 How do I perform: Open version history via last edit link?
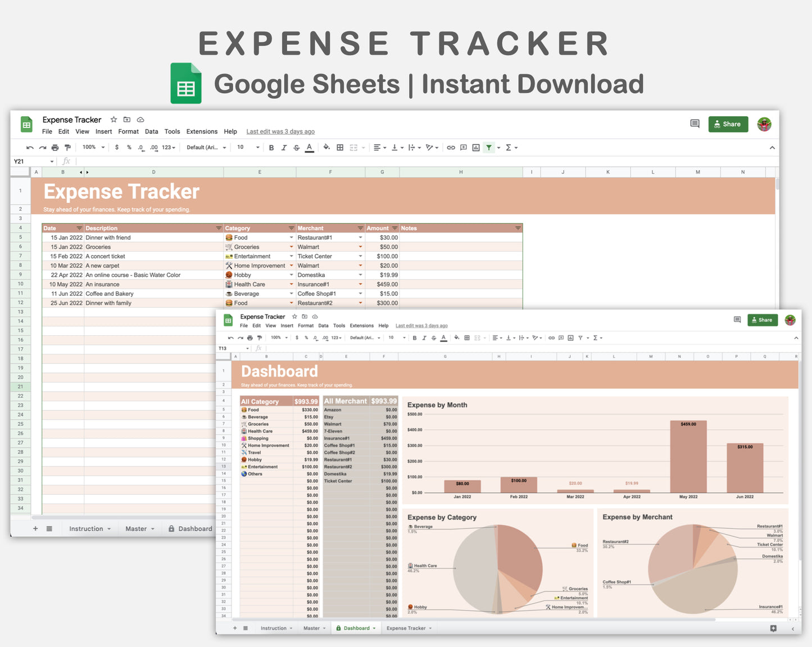point(280,131)
